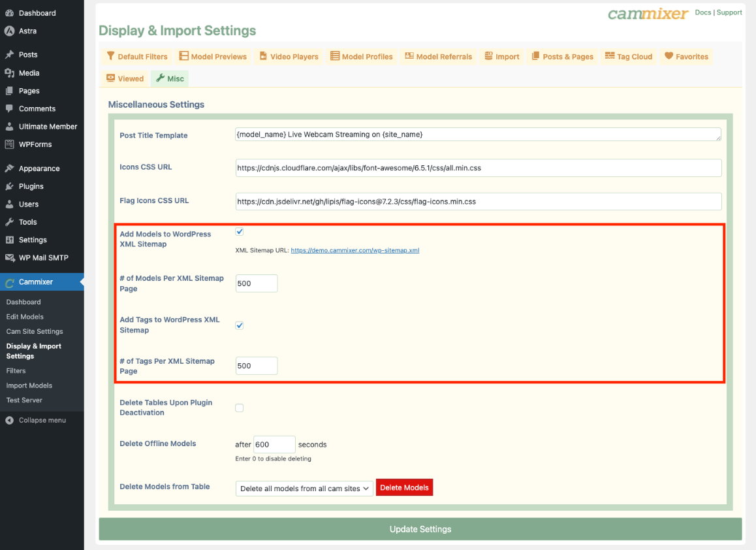Go to the Video Players tab

[289, 56]
